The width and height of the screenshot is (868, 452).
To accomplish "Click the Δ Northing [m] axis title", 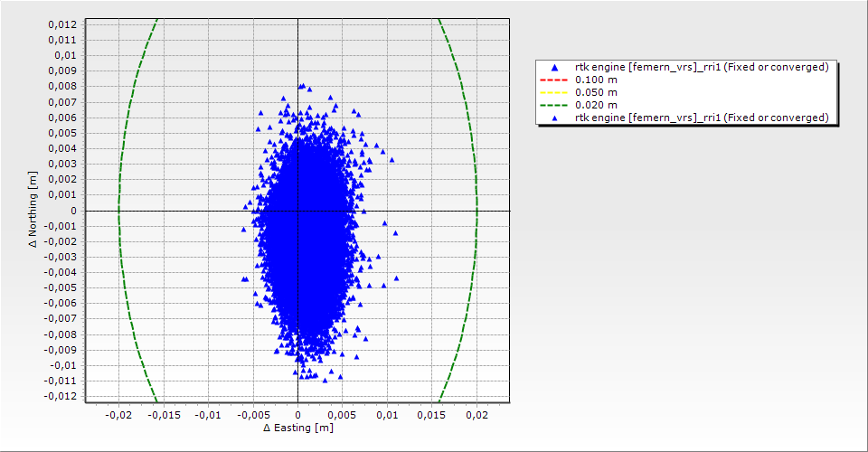I will [x=33, y=210].
